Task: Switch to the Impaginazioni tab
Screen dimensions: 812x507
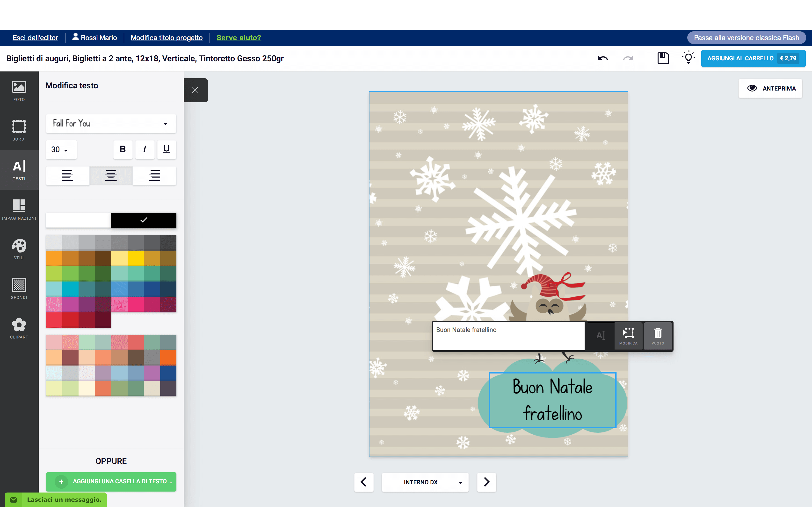Action: [19, 210]
